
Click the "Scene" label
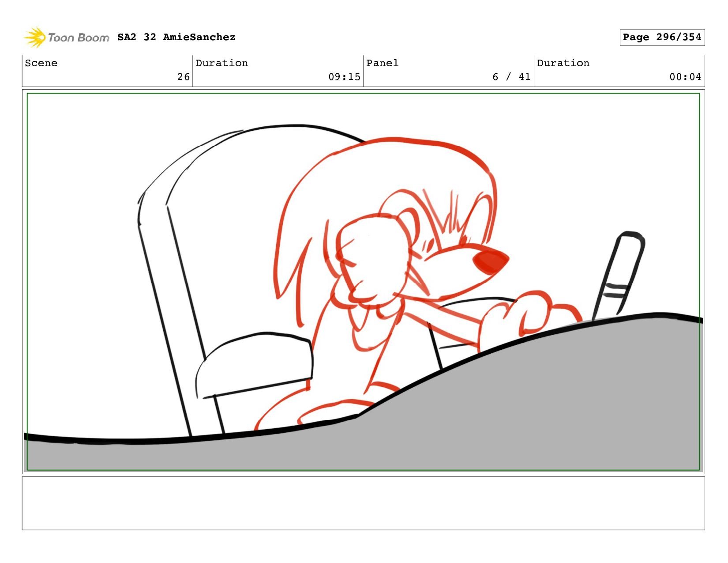[x=41, y=63]
